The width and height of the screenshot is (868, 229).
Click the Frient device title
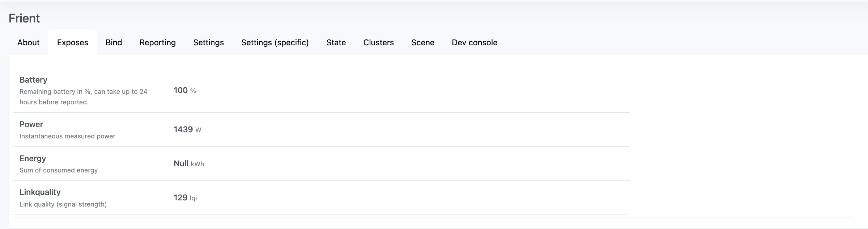(24, 18)
